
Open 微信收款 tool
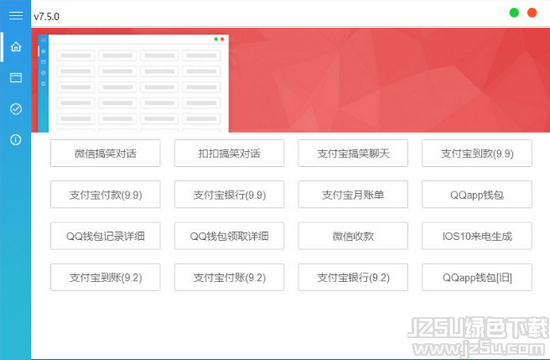[353, 236]
